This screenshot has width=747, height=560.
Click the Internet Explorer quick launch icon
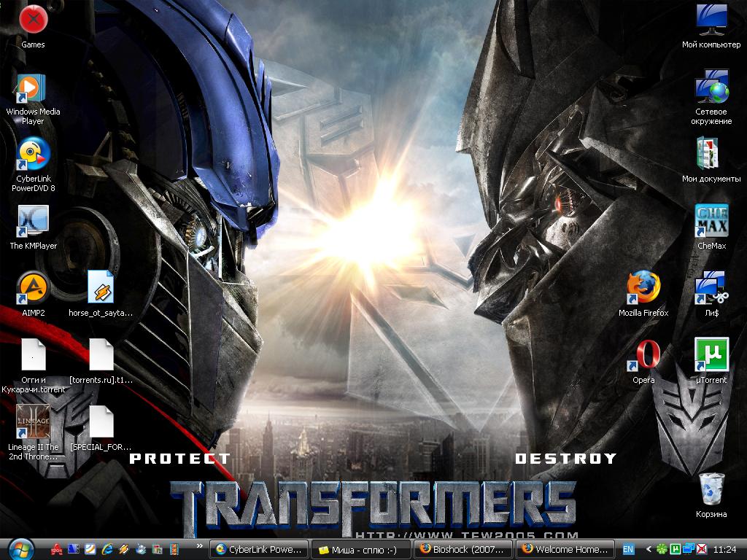(107, 549)
